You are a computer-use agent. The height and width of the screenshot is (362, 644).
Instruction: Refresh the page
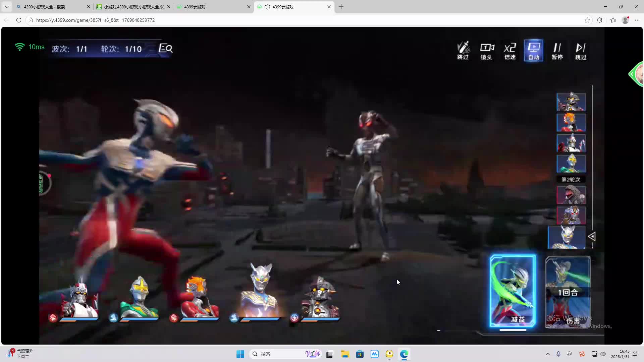coord(19,20)
